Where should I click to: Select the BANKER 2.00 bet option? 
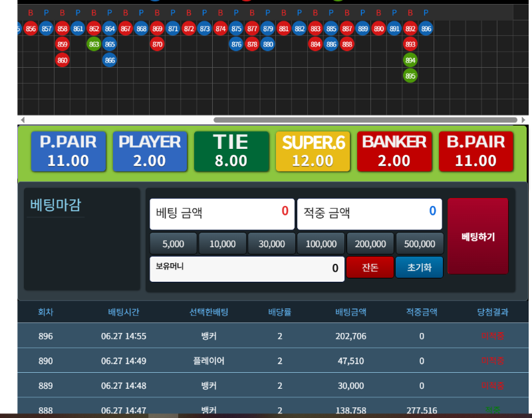(x=394, y=152)
